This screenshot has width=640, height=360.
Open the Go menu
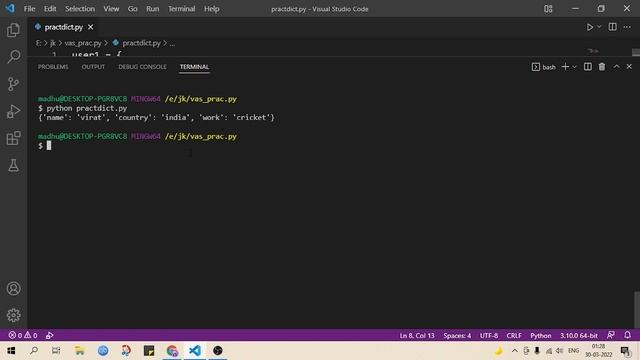(132, 9)
